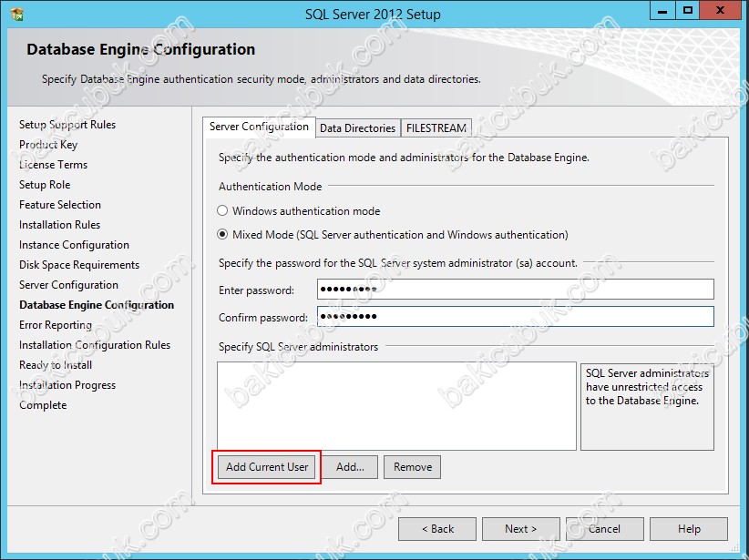Click Installation Progress step in sidebar
Image resolution: width=749 pixels, height=560 pixels.
67,385
